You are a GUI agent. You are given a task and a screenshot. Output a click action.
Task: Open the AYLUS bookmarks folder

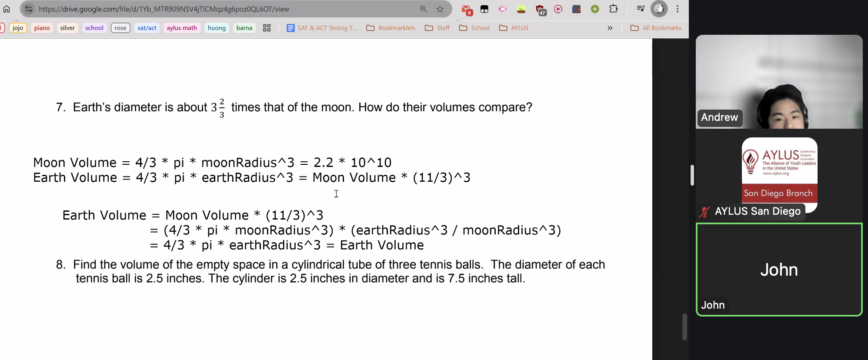coord(514,28)
